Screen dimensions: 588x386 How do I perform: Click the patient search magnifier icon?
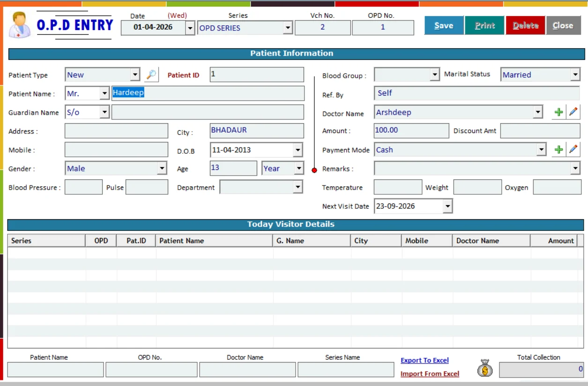(151, 74)
